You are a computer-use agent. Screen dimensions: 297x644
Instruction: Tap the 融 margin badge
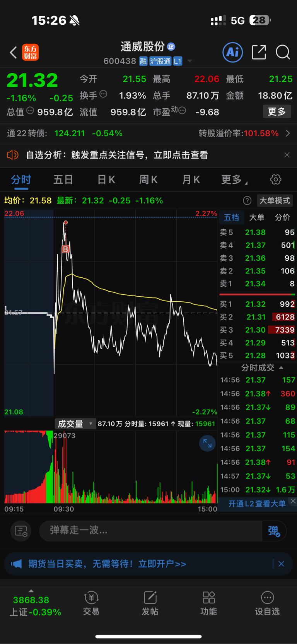click(x=143, y=61)
